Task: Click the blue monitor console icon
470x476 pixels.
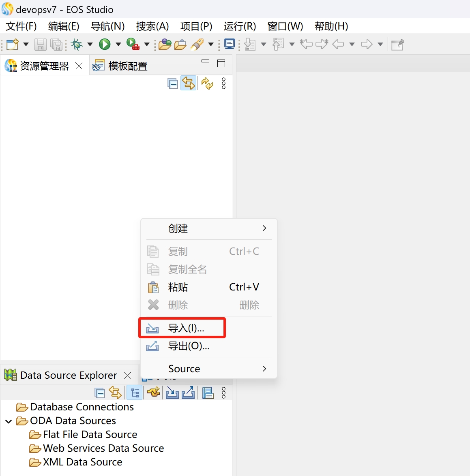Action: [230, 44]
